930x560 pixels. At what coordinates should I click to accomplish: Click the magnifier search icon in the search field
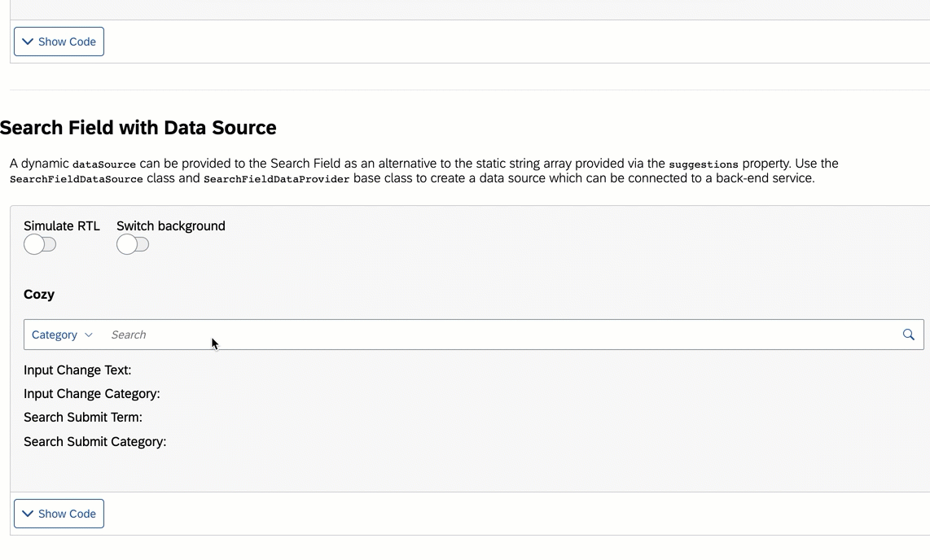(908, 335)
